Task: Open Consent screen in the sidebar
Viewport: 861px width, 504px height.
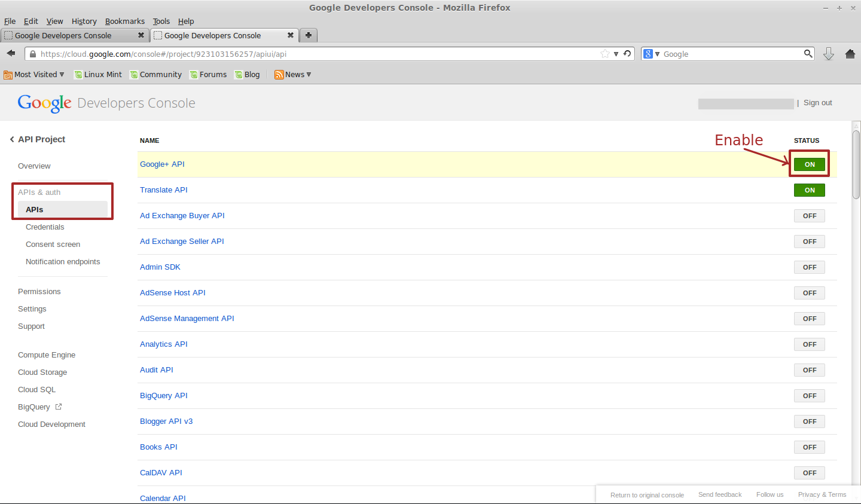Action: (x=53, y=245)
